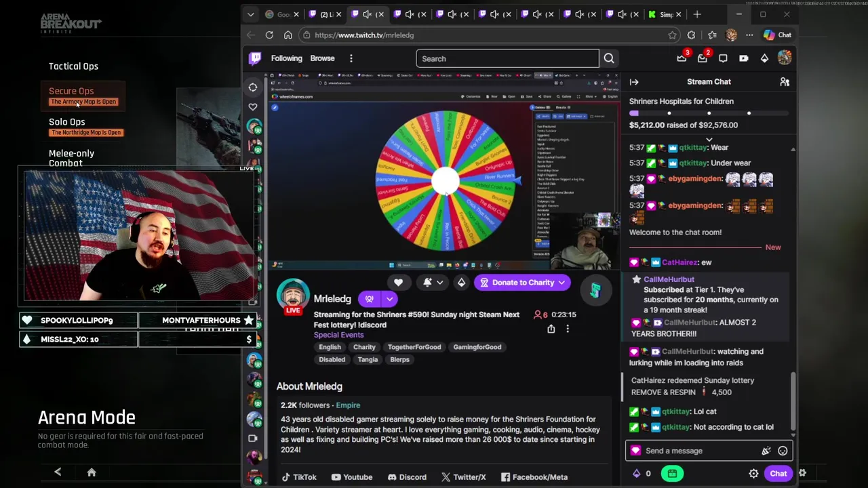Viewport: 868px width, 488px height.
Task: Refresh the browser page
Action: [x=269, y=35]
